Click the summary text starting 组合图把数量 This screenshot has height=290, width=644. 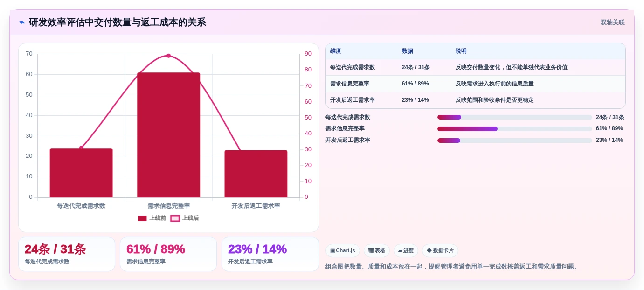452,267
